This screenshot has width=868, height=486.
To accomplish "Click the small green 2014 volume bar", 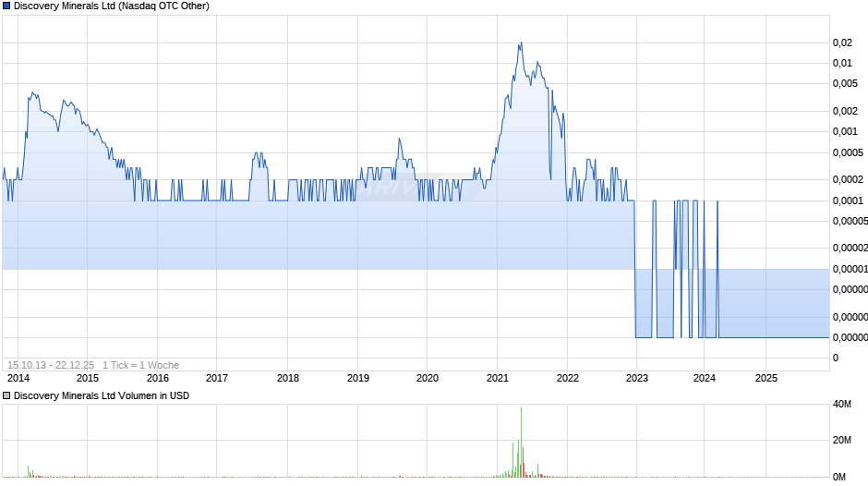I will (x=29, y=471).
